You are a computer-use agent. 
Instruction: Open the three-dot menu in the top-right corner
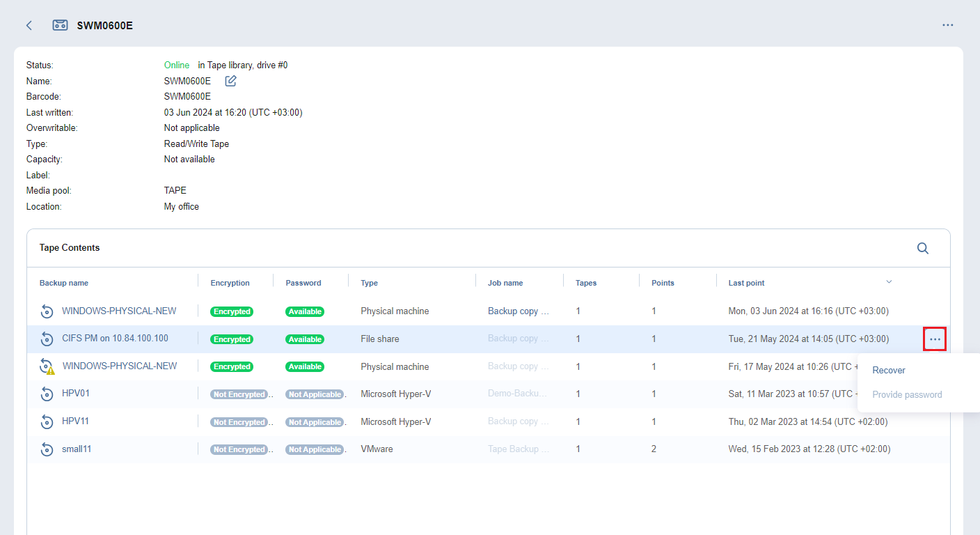pos(948,25)
